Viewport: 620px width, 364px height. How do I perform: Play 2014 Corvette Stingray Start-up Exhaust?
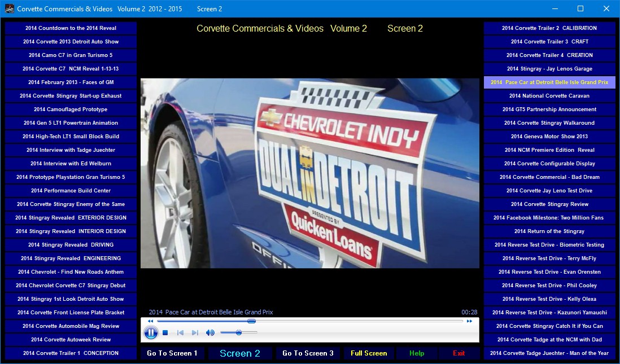click(x=71, y=95)
